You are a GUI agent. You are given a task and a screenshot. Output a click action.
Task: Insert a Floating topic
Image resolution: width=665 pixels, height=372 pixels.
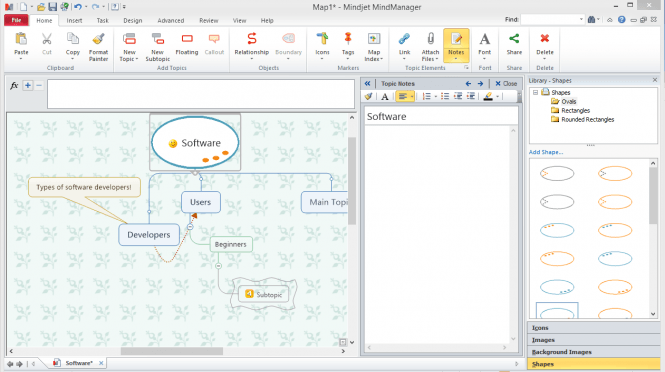point(187,44)
